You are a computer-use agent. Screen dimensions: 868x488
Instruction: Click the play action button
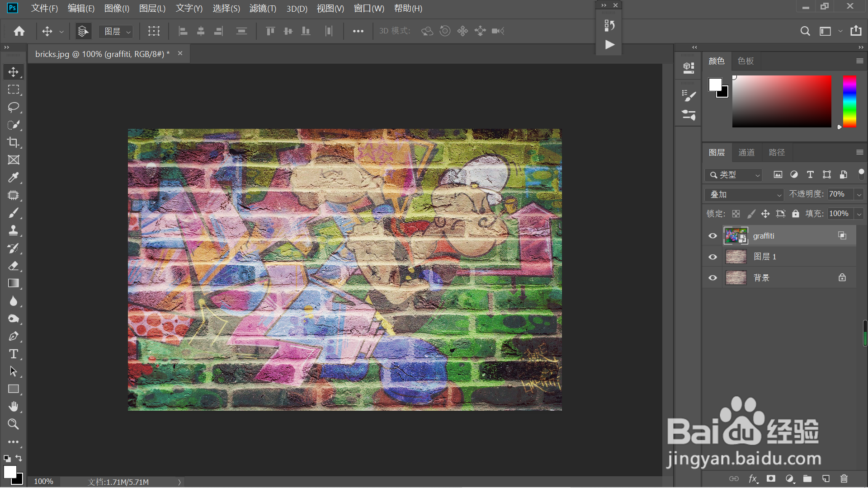[609, 45]
